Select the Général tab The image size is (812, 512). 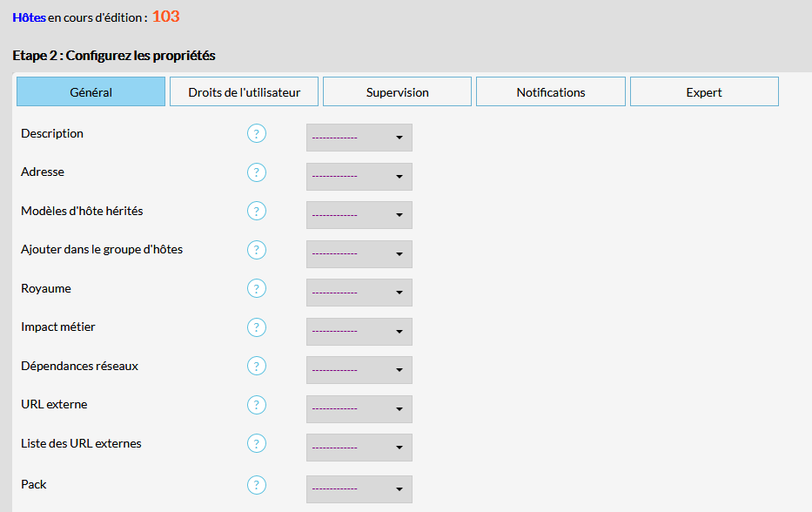tap(91, 92)
